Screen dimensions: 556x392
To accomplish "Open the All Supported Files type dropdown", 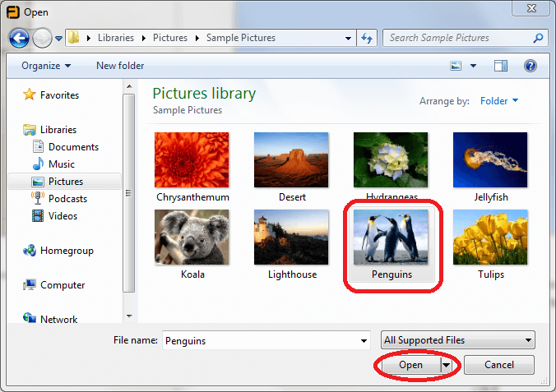I will pos(458,340).
